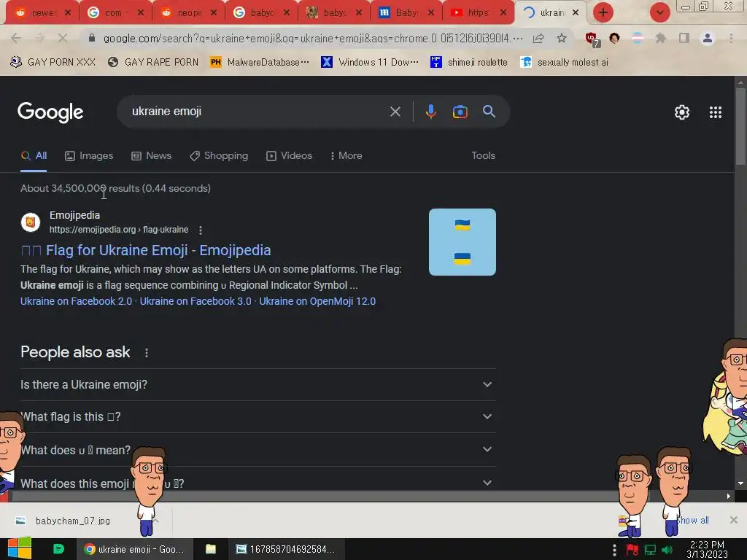
Task: Submit search with the magnifier icon
Action: coord(489,112)
